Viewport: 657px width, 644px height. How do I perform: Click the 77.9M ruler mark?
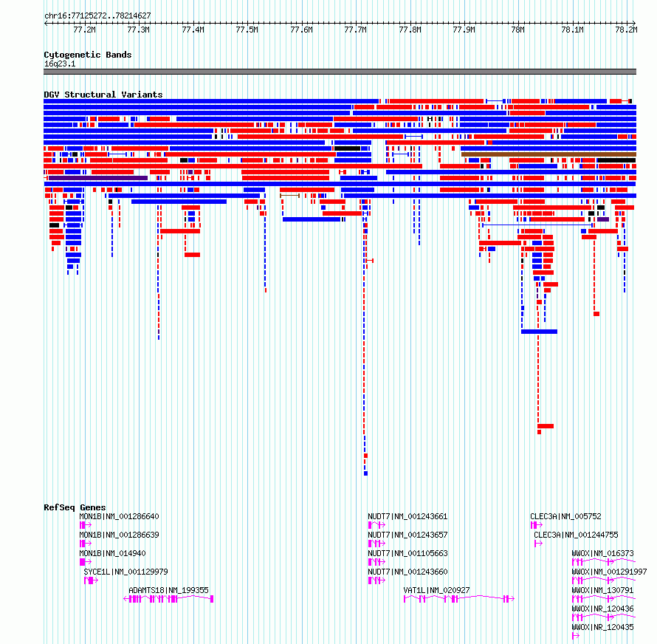464,30
